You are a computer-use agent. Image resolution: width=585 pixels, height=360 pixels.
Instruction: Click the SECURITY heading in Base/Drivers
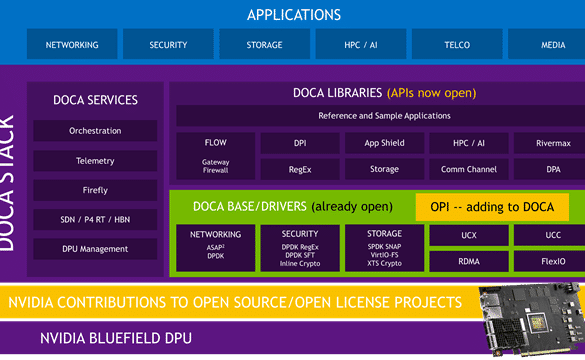300,234
